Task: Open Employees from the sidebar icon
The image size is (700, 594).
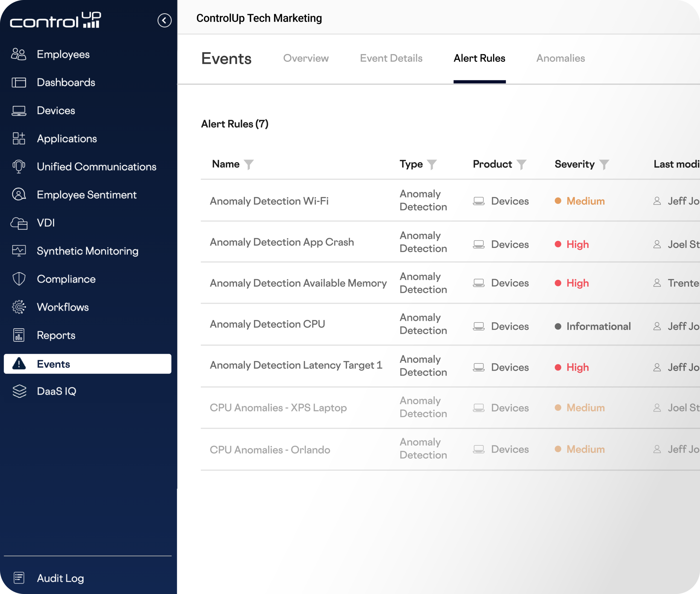Action: (x=19, y=54)
